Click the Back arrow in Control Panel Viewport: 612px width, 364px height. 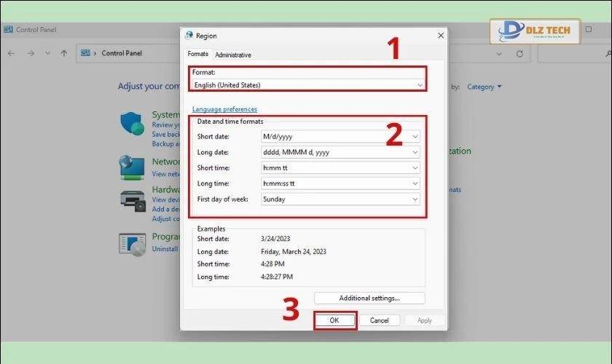[11, 53]
